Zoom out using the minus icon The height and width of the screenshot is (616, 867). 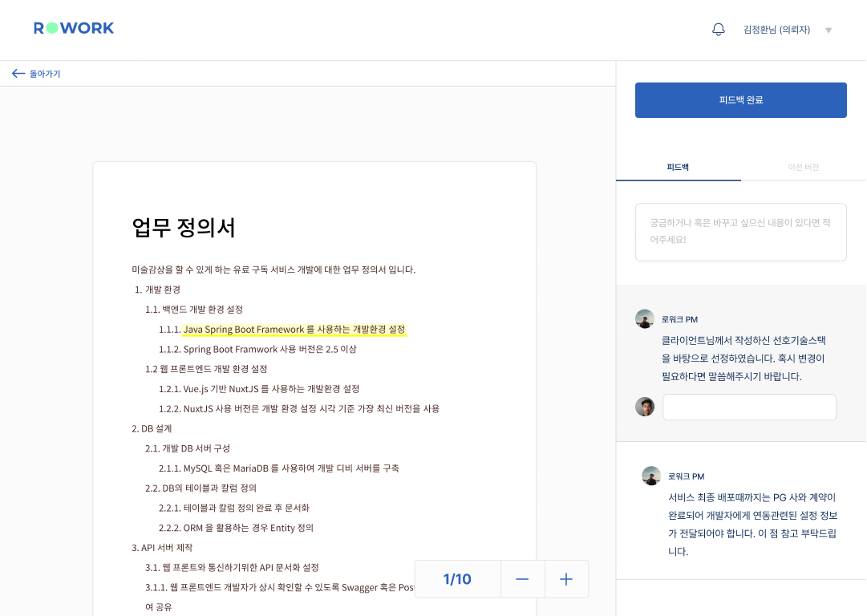[x=522, y=578]
